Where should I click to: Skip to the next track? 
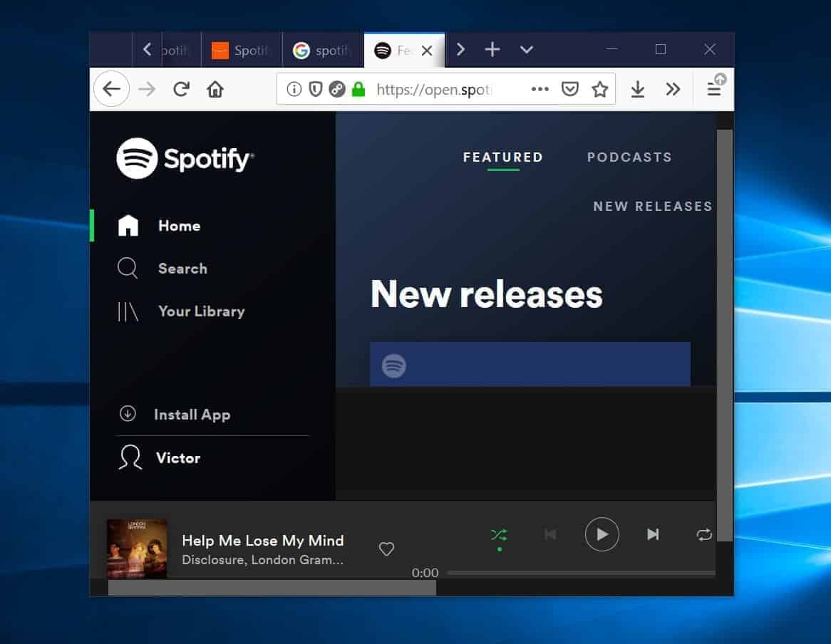(654, 534)
